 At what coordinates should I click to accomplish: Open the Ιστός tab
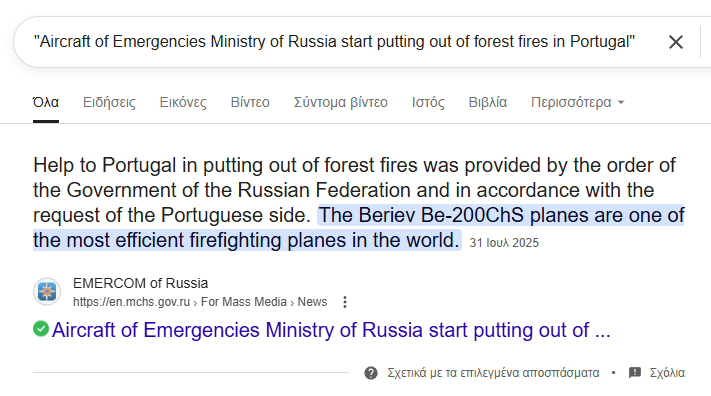click(428, 102)
